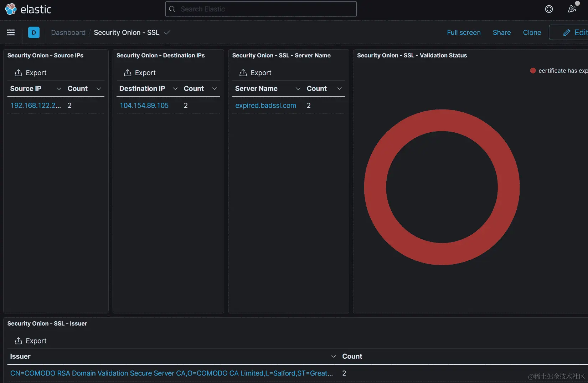Open the Share menu

click(x=502, y=32)
